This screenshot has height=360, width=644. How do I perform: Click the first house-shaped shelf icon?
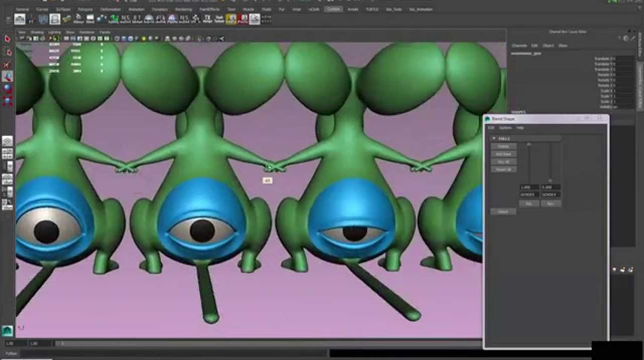click(20, 19)
